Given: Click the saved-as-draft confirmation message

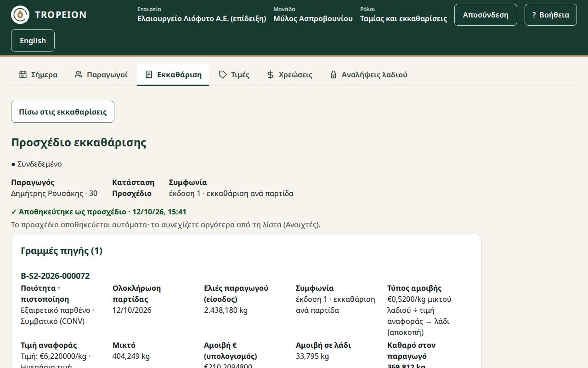Looking at the screenshot, I should tap(99, 212).
